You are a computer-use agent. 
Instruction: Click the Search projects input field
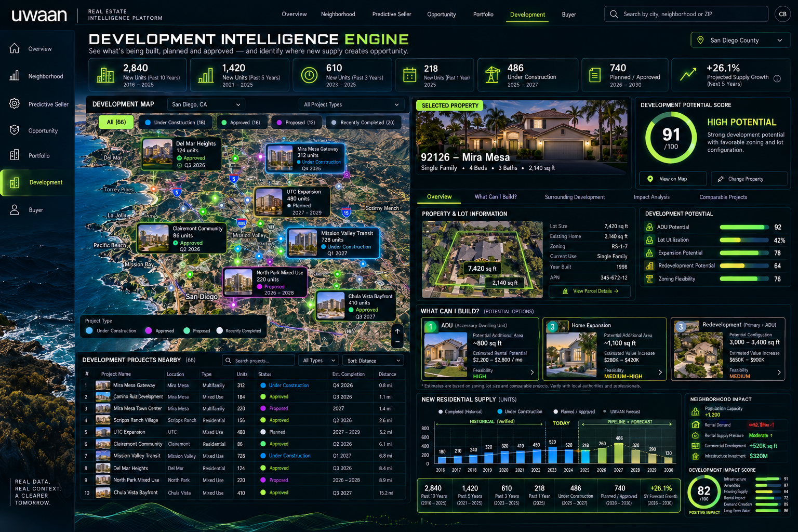point(258,361)
